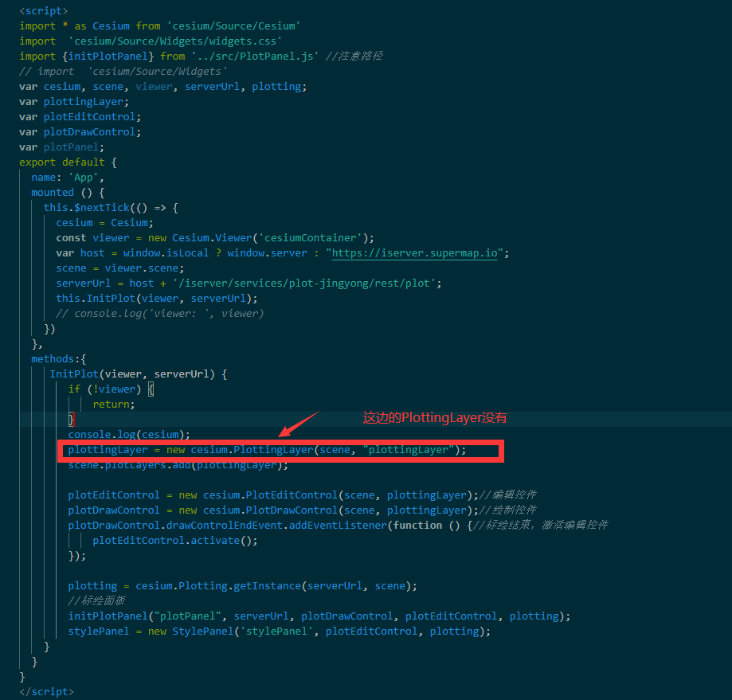Select the 'cesium/Source/Cesium' import path string
This screenshot has width=732, height=700.
pos(233,26)
